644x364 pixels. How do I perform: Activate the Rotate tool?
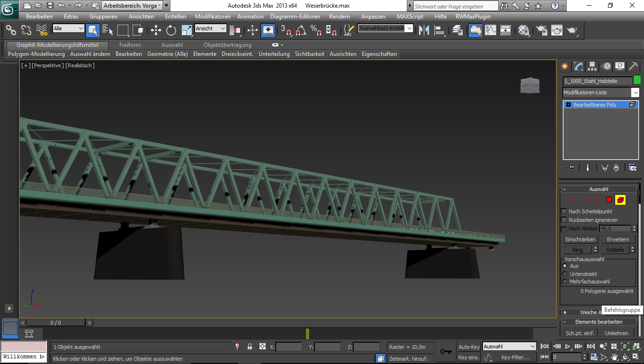[171, 30]
